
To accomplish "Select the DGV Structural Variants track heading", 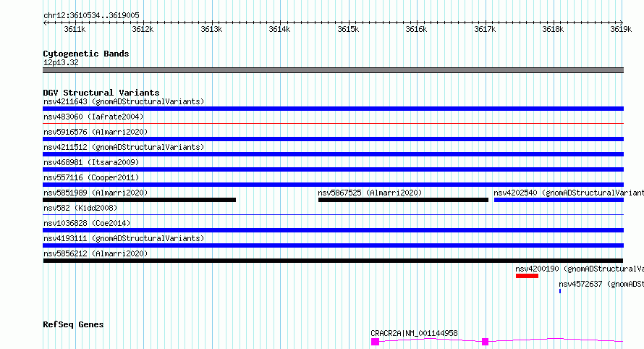I will click(101, 93).
